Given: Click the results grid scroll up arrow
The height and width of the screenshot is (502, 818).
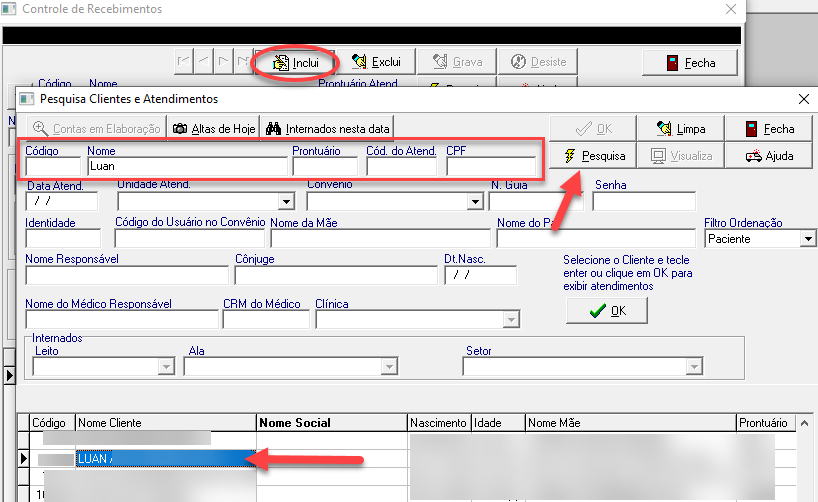Looking at the screenshot, I should pyautogui.click(x=804, y=423).
